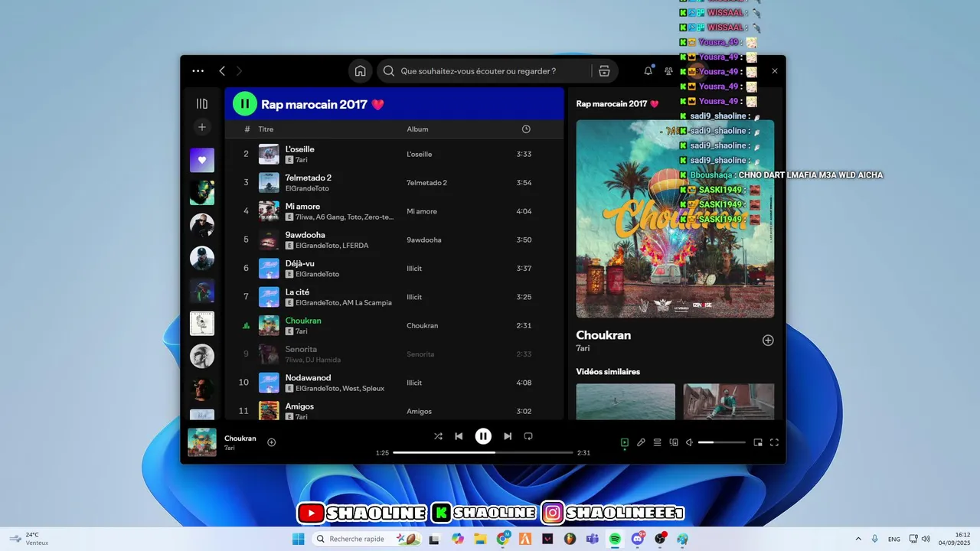Open the Choukran album link in list
The image size is (980, 551).
pyautogui.click(x=422, y=326)
